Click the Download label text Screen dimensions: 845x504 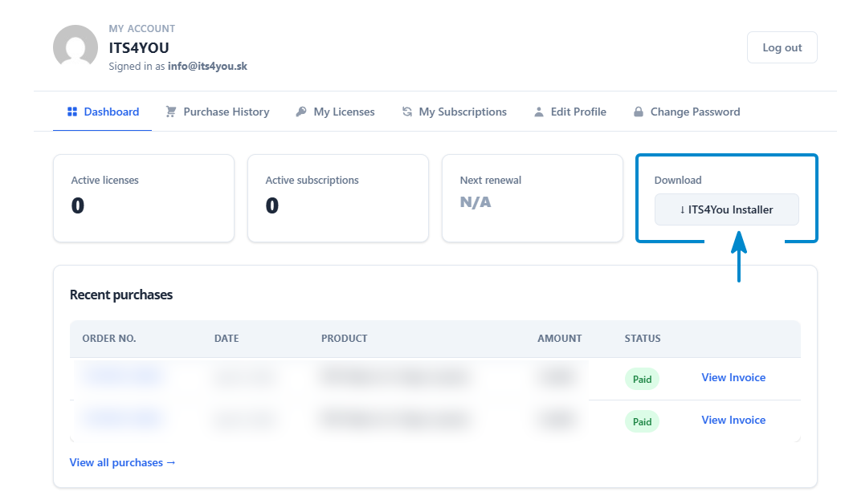tap(678, 181)
